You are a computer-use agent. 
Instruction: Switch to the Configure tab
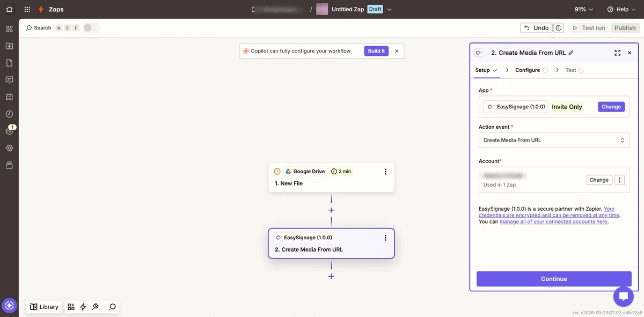pos(531,70)
